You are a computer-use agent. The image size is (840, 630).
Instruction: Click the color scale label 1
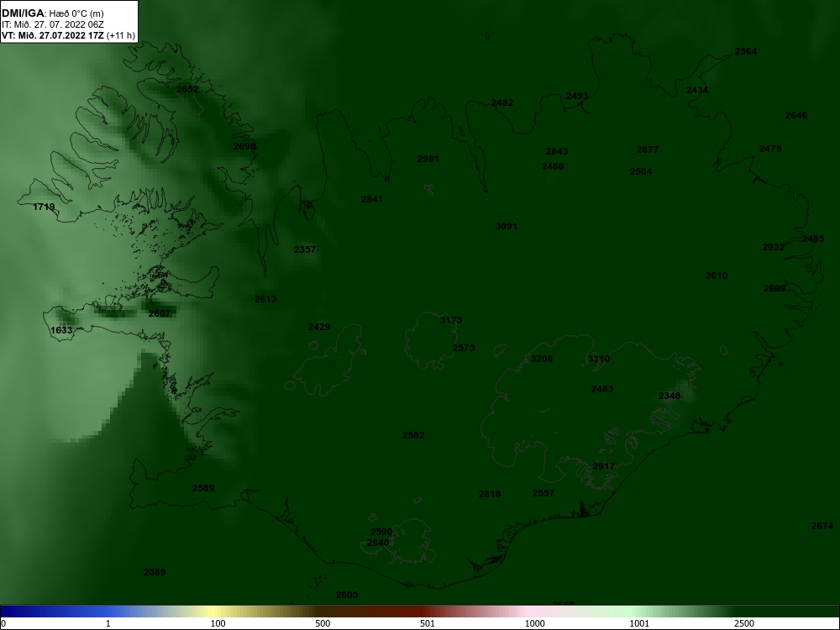(x=108, y=624)
